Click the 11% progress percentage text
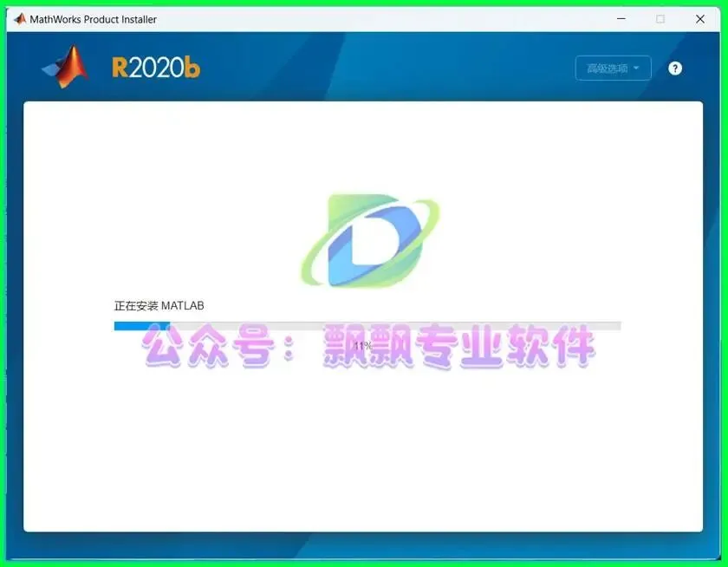Image resolution: width=728 pixels, height=567 pixels. coord(362,346)
